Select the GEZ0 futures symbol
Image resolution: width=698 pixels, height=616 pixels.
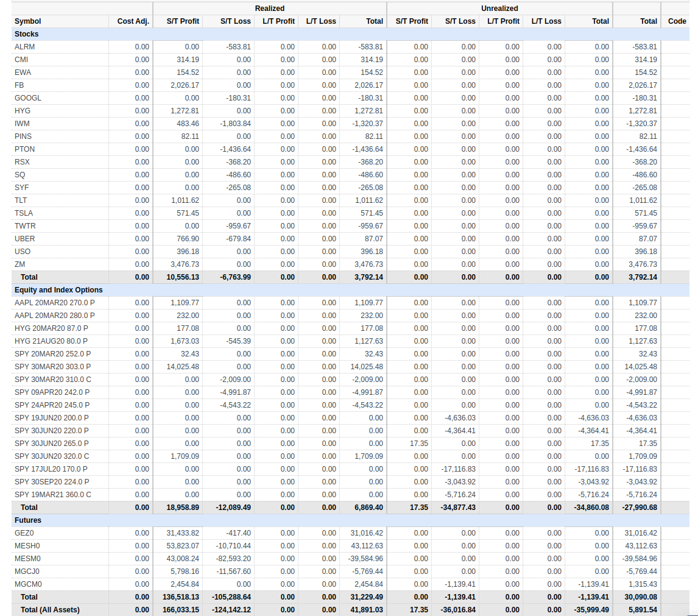[24, 533]
